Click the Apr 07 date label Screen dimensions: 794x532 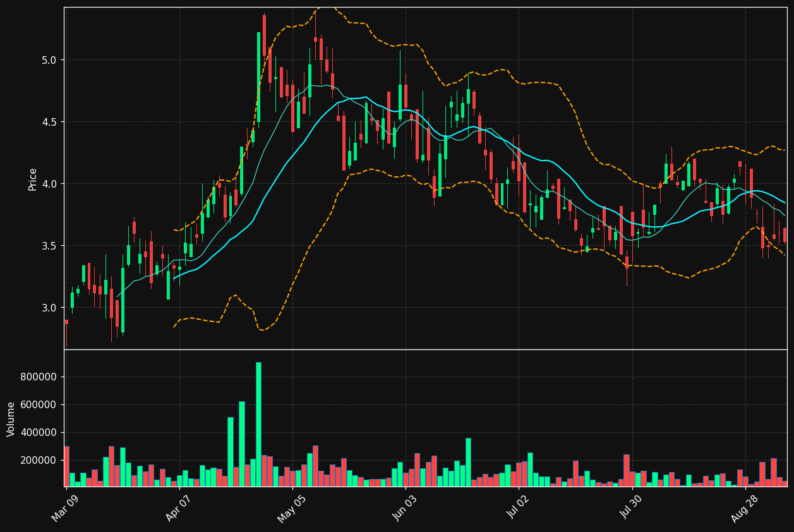[178, 507]
